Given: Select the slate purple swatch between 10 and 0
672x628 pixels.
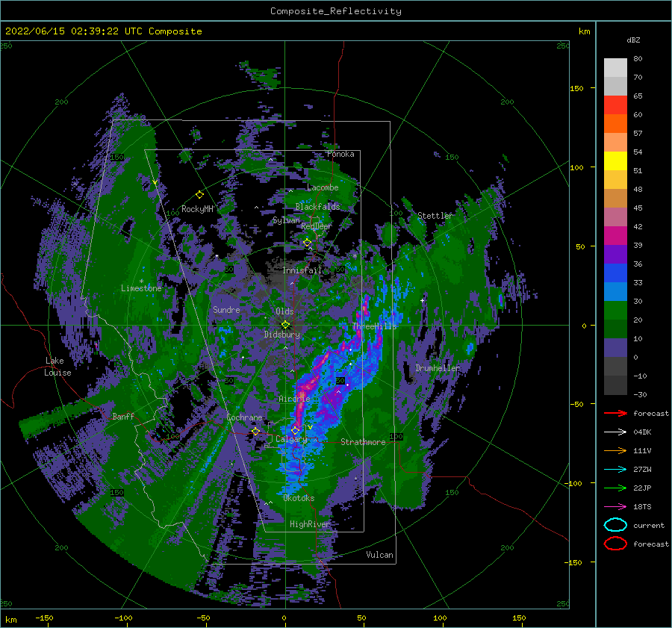Looking at the screenshot, I should point(615,348).
